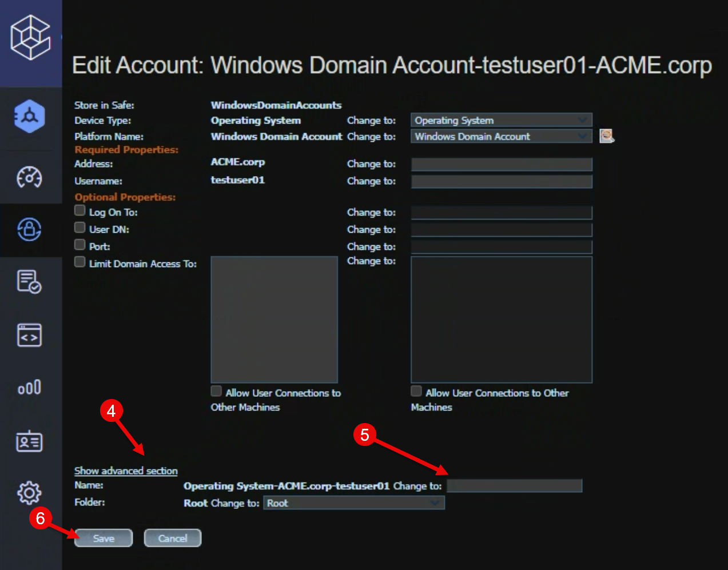Image resolution: width=728 pixels, height=570 pixels.
Task: Open the code window sidebar icon
Action: click(29, 335)
